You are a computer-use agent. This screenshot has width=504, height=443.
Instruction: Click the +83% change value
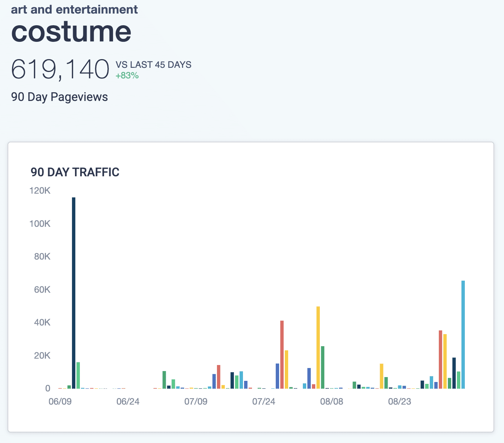pyautogui.click(x=127, y=76)
